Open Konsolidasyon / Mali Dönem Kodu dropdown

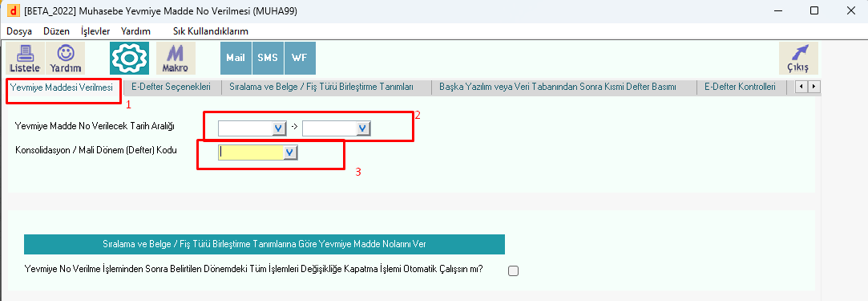(290, 153)
